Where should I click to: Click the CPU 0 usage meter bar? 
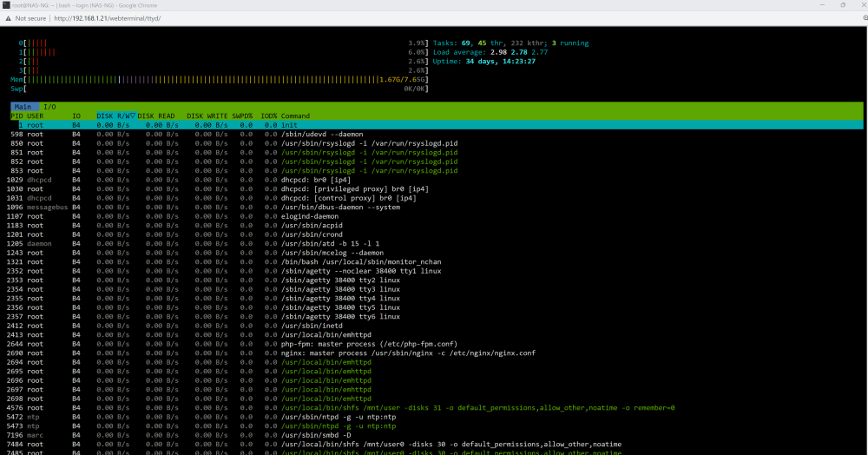(x=224, y=43)
